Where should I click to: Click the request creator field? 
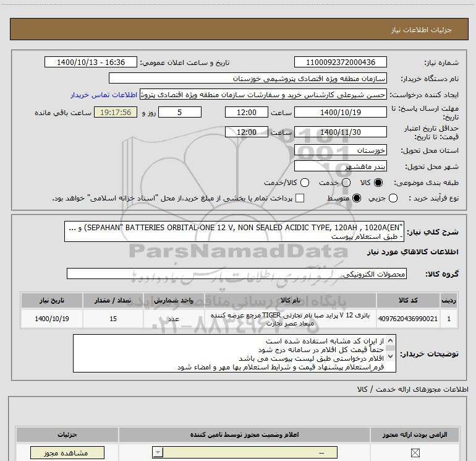tap(263, 95)
